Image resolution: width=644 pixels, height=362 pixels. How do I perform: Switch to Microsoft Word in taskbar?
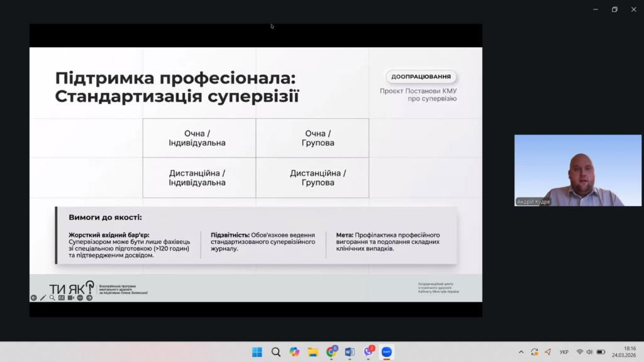click(x=350, y=352)
